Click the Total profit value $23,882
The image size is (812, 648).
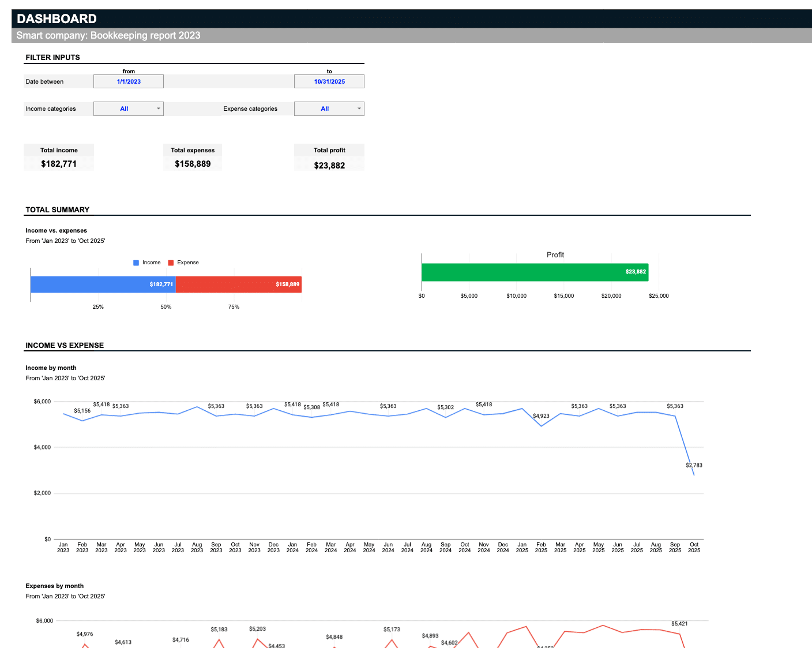tap(329, 166)
